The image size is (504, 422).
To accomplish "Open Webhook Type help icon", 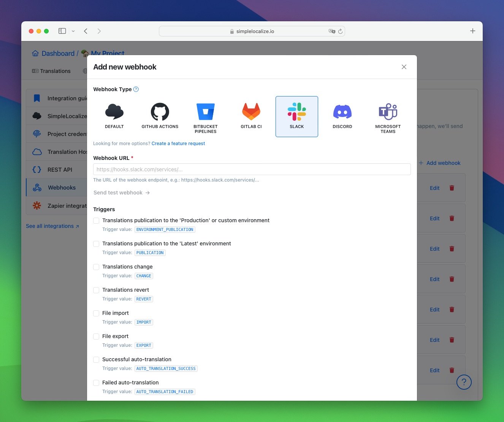I will coord(136,89).
